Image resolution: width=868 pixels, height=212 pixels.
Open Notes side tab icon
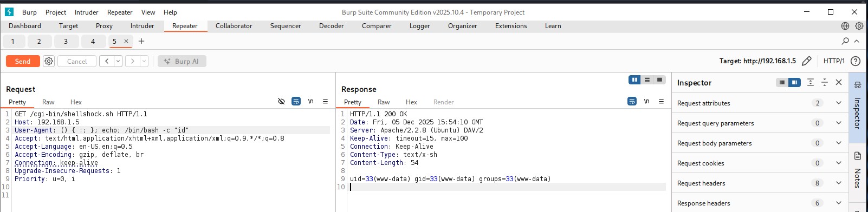pyautogui.click(x=858, y=156)
